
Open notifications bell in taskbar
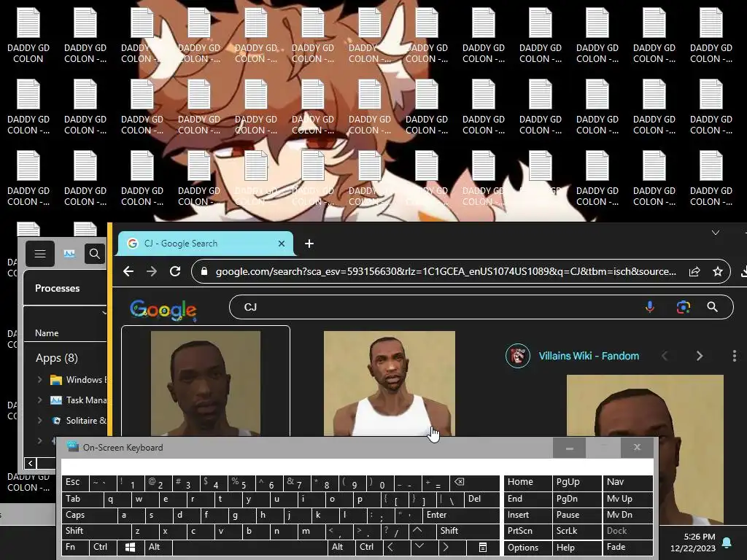(727, 542)
